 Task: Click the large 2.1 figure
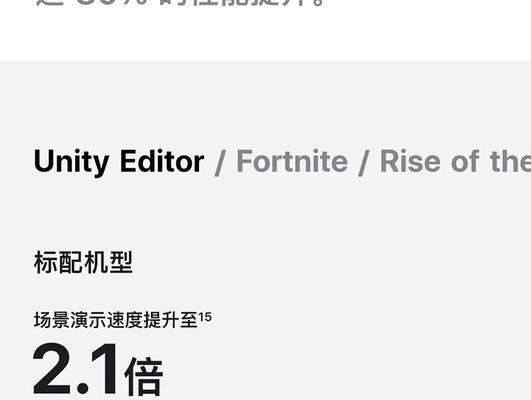75,368
